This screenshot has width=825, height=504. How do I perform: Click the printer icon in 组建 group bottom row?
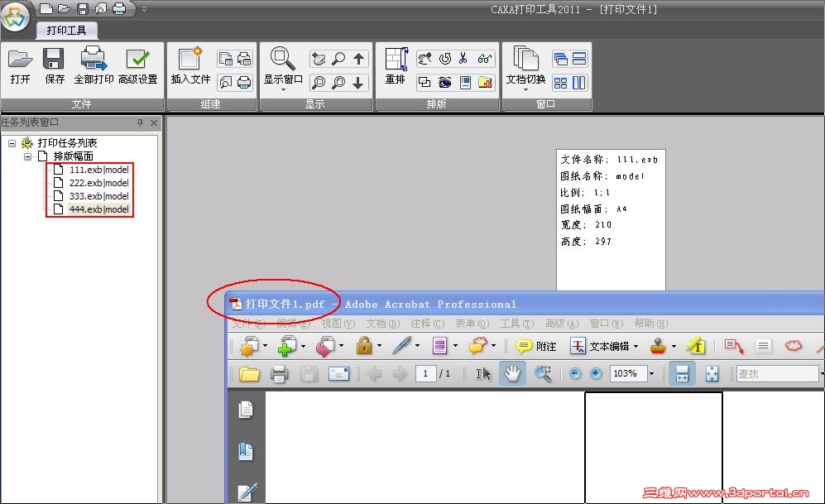244,83
